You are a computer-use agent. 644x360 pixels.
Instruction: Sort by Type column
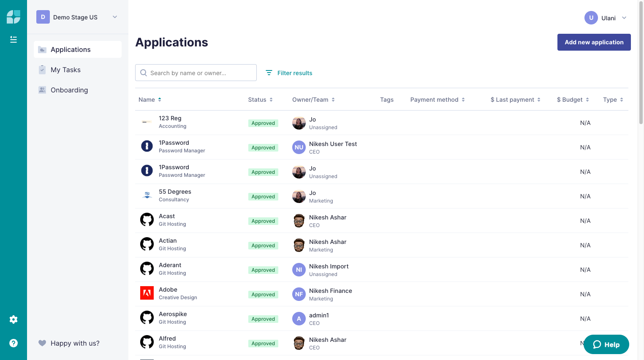tap(613, 100)
